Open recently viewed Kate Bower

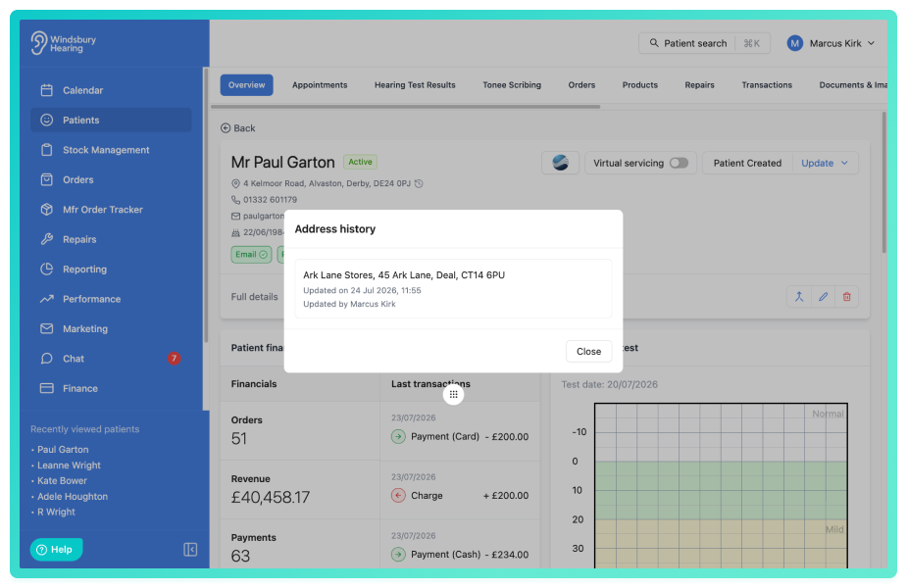point(62,480)
